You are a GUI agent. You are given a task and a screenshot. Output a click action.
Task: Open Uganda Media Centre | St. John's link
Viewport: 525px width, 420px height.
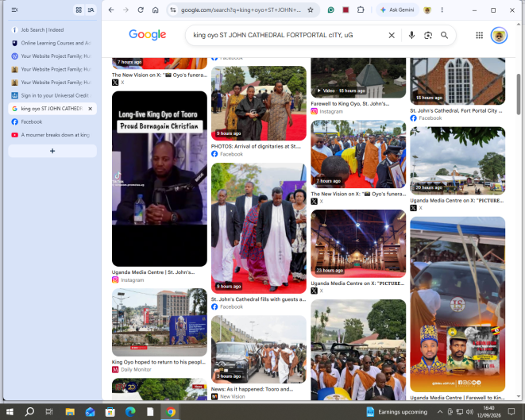tap(153, 272)
